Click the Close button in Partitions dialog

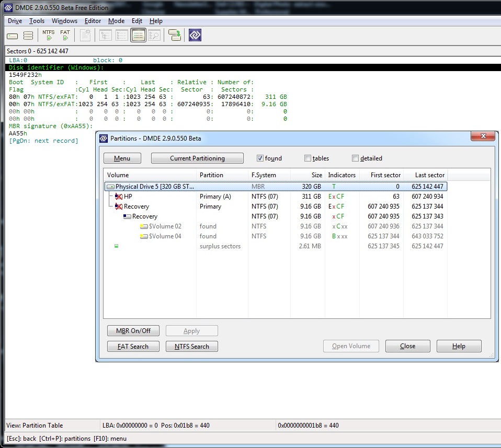point(408,346)
